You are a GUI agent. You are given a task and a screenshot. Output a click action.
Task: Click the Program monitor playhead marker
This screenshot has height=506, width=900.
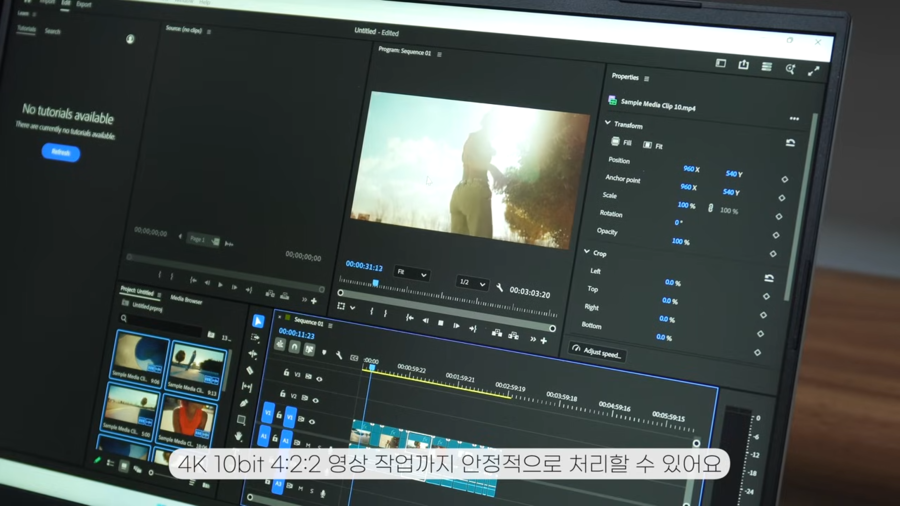coord(375,283)
